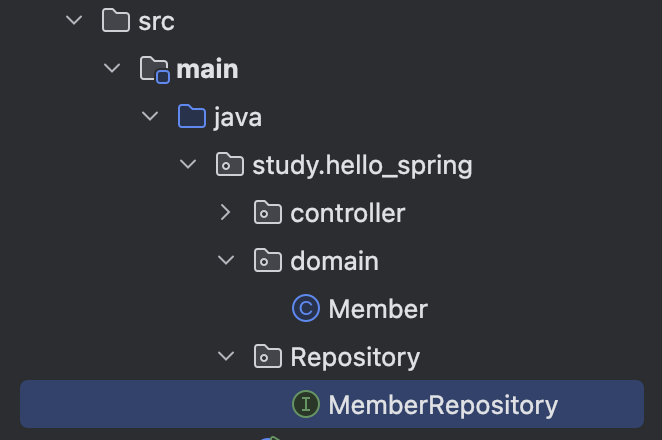
Task: Click the controller package icon
Action: point(268,213)
